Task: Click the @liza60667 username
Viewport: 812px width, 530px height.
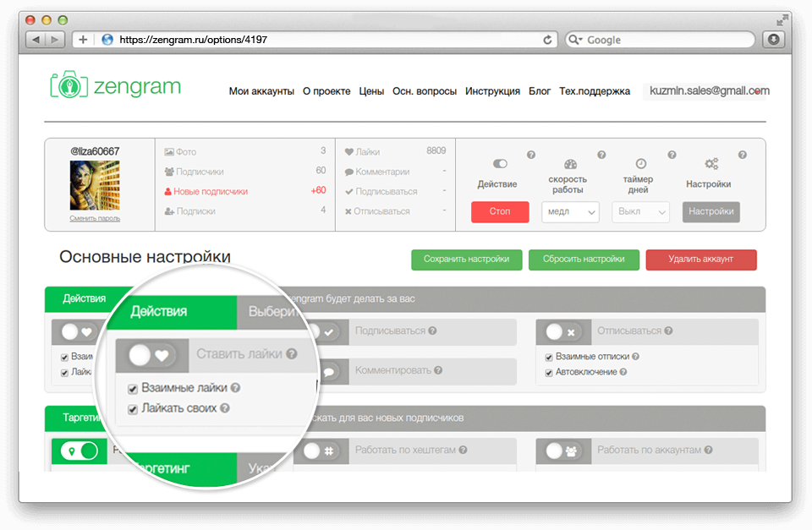Action: (x=95, y=151)
